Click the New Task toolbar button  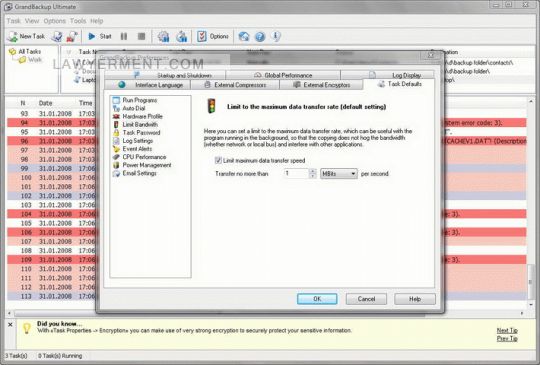click(26, 36)
